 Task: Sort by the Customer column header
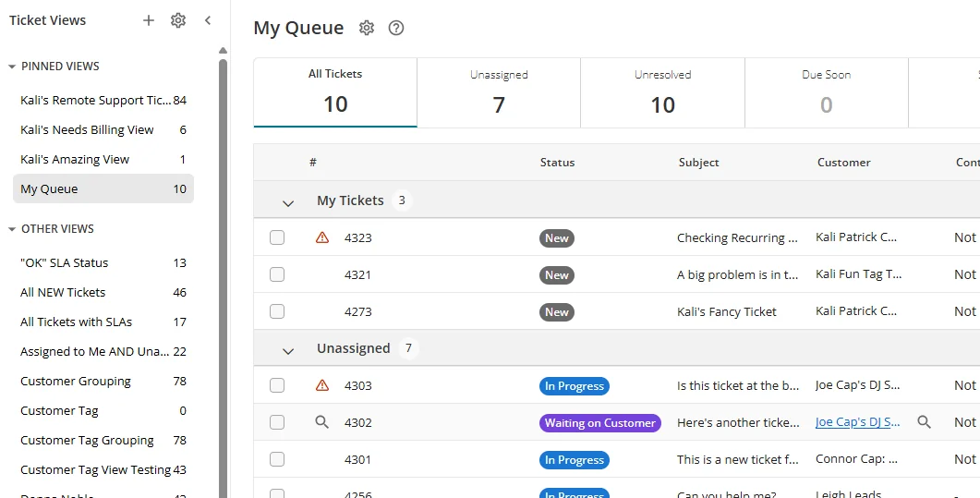tap(843, 163)
